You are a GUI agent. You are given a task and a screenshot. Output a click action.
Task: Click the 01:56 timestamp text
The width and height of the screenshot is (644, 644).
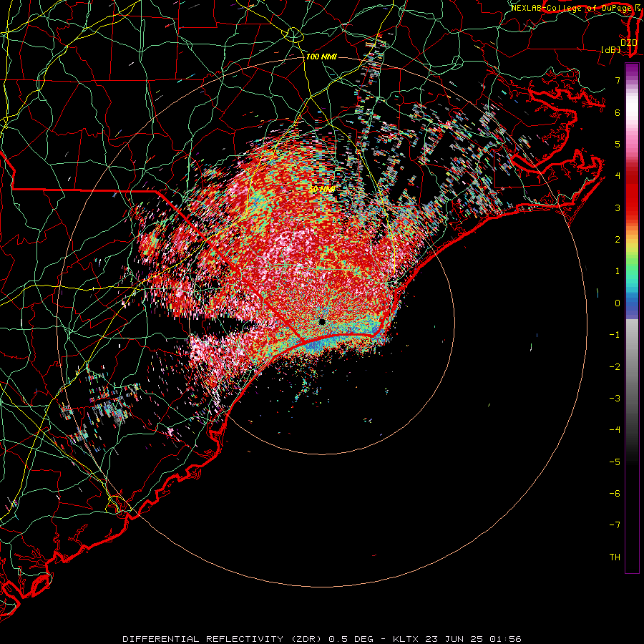(x=505, y=639)
